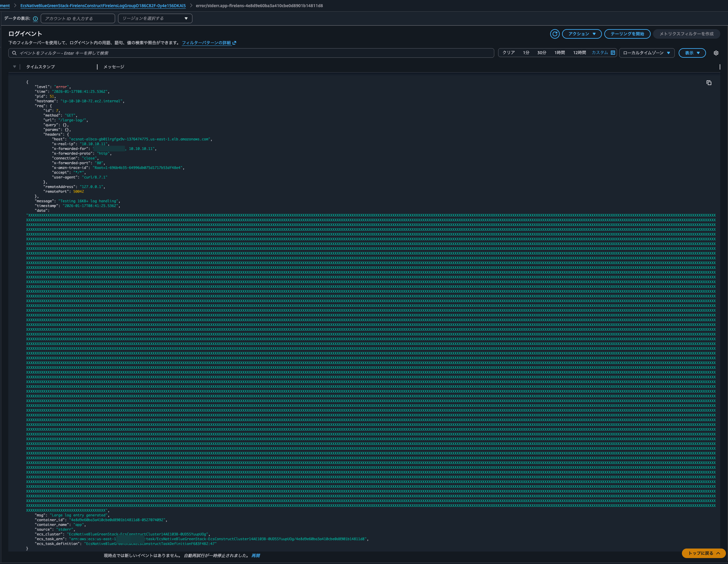Viewport: 728px width, 564px height.
Task: Copy the log event message to clipboard
Action: pyautogui.click(x=709, y=83)
